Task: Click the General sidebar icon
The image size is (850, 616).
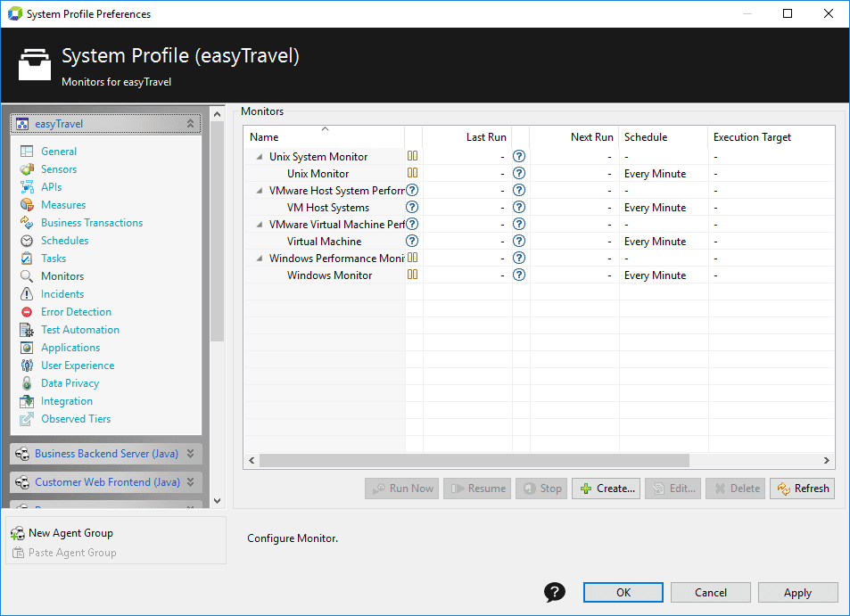Action: pyautogui.click(x=27, y=152)
